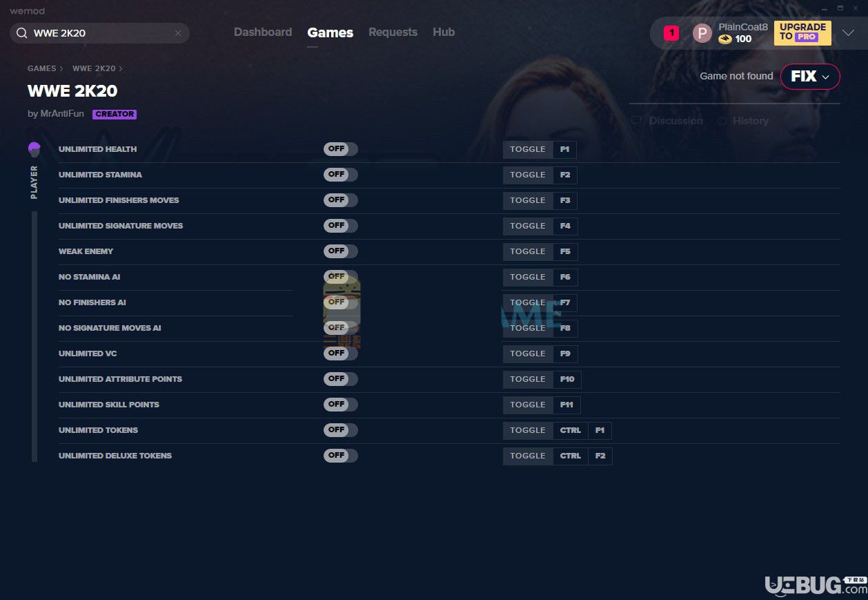The height and width of the screenshot is (600, 868).
Task: Turn on Unlimited Health
Action: [x=341, y=149]
